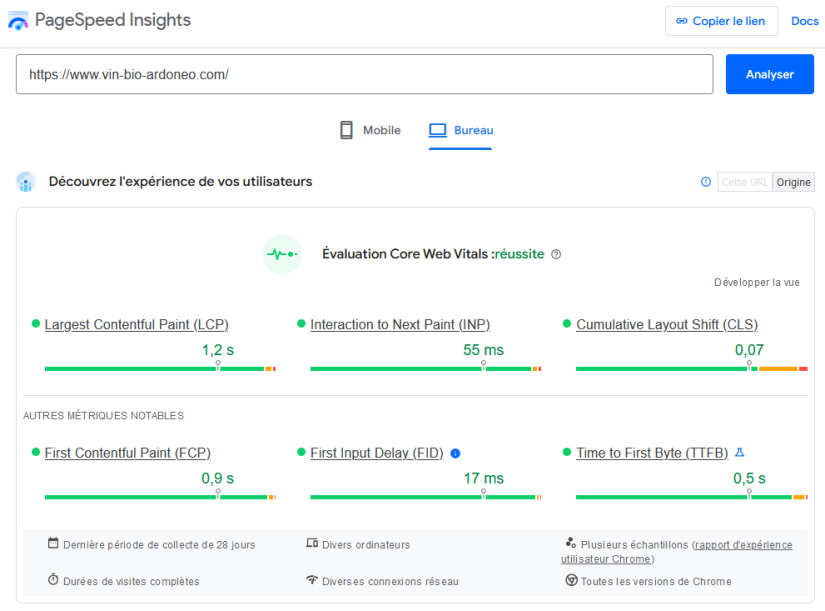Screen dimensions: 825x611
Task: Click the calendar icon for collection period
Action: coord(53,543)
